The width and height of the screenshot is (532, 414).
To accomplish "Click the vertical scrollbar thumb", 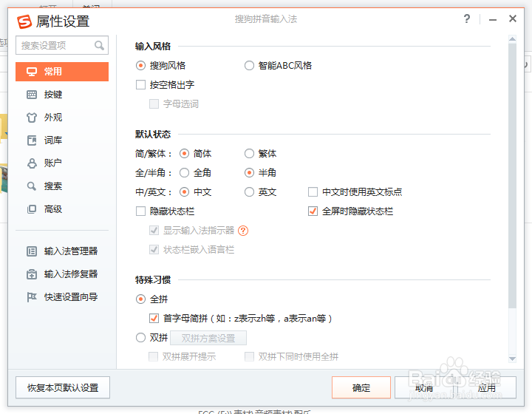I will [512, 175].
